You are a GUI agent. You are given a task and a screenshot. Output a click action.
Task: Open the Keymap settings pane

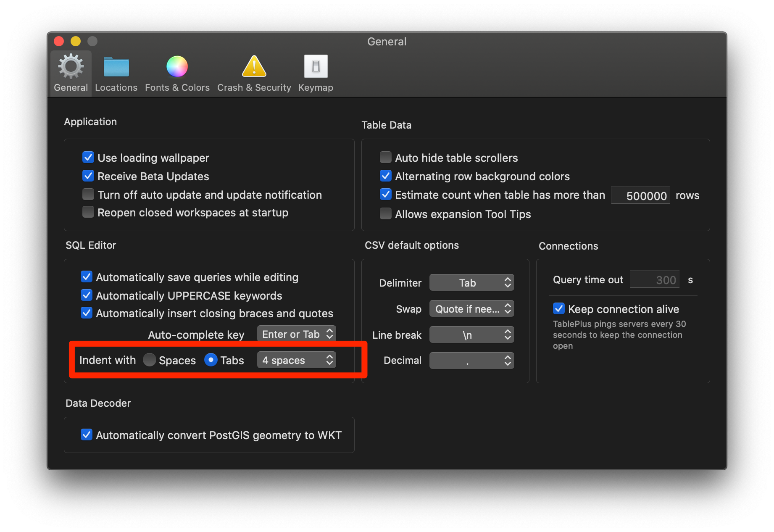pos(316,72)
